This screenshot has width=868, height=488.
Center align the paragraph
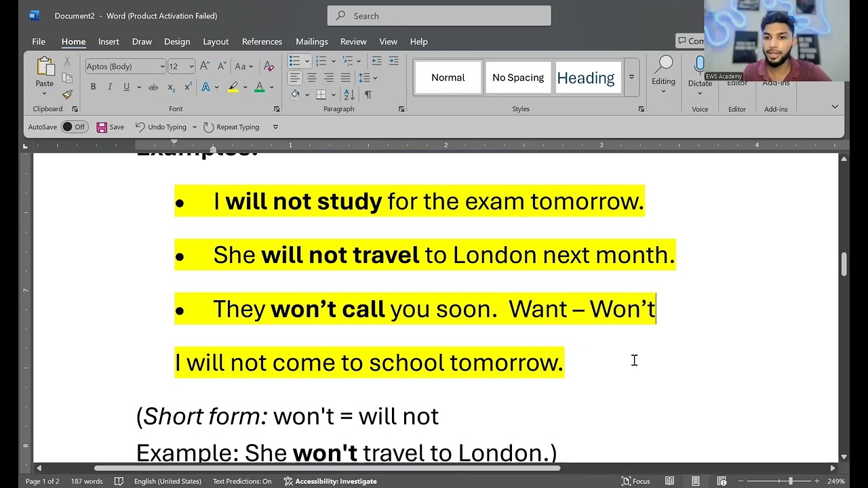312,78
